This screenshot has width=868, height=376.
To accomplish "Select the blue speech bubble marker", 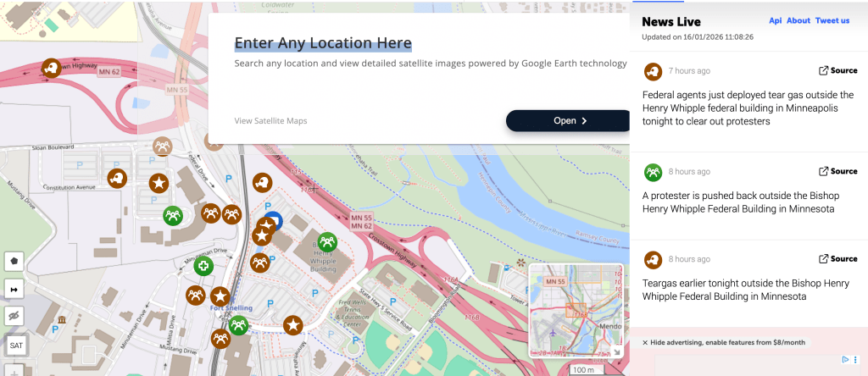I will pos(274,221).
